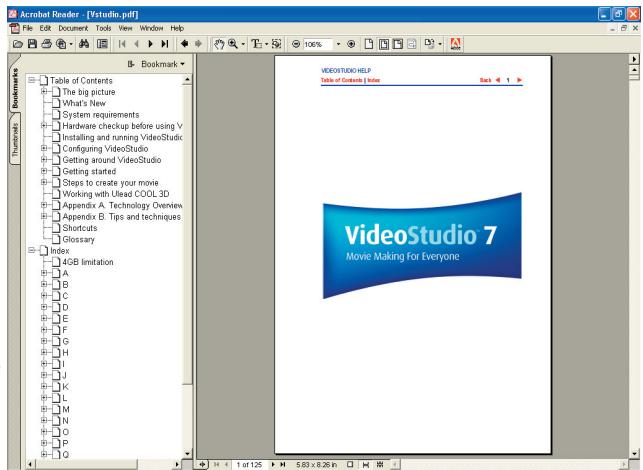Click the binoculars Find icon

tap(84, 44)
